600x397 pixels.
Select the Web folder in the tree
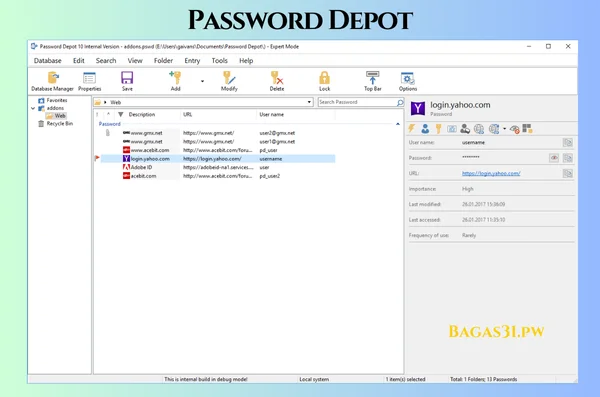coord(60,116)
